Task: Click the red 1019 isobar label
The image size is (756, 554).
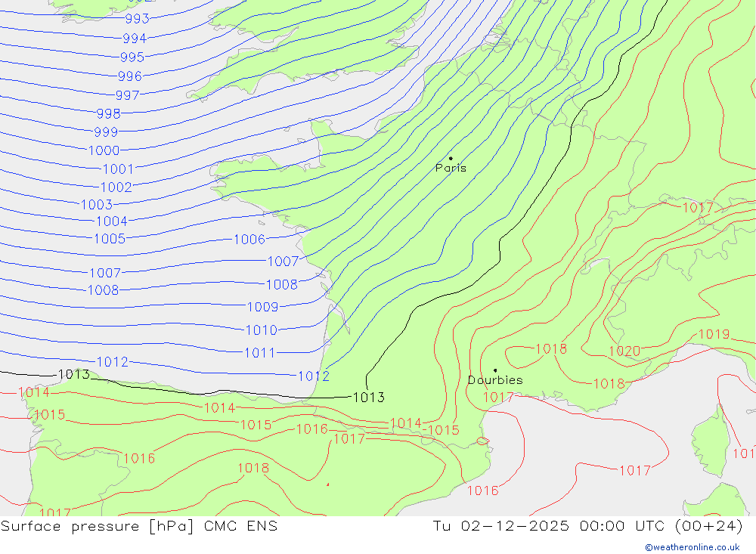Action: pos(714,334)
